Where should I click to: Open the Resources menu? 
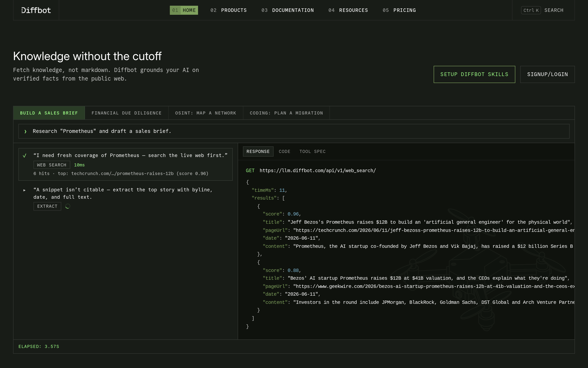(x=348, y=10)
